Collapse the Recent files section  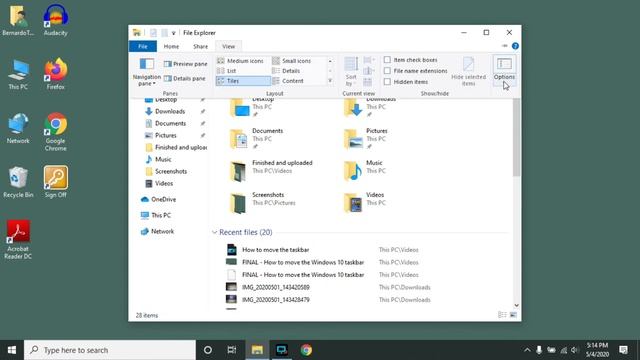[x=215, y=232]
